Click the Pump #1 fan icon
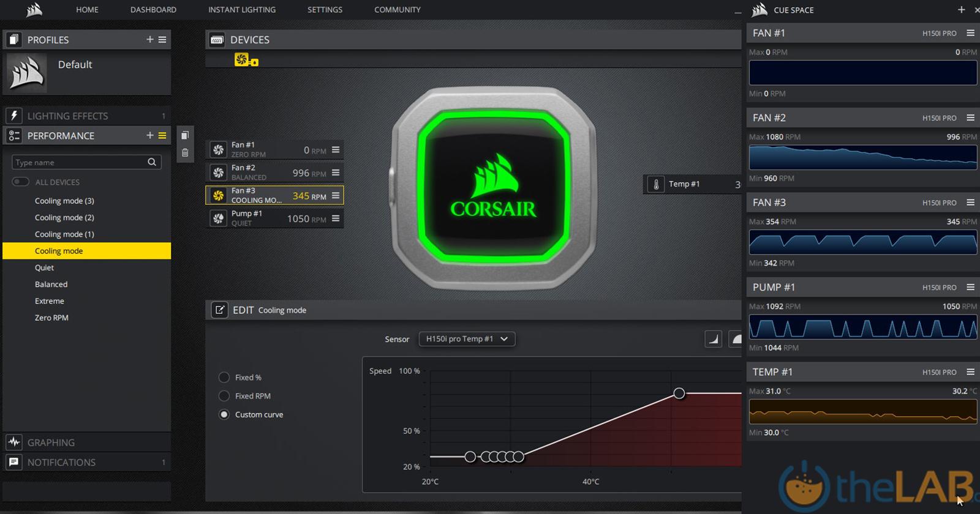Image resolution: width=980 pixels, height=514 pixels. pyautogui.click(x=218, y=218)
